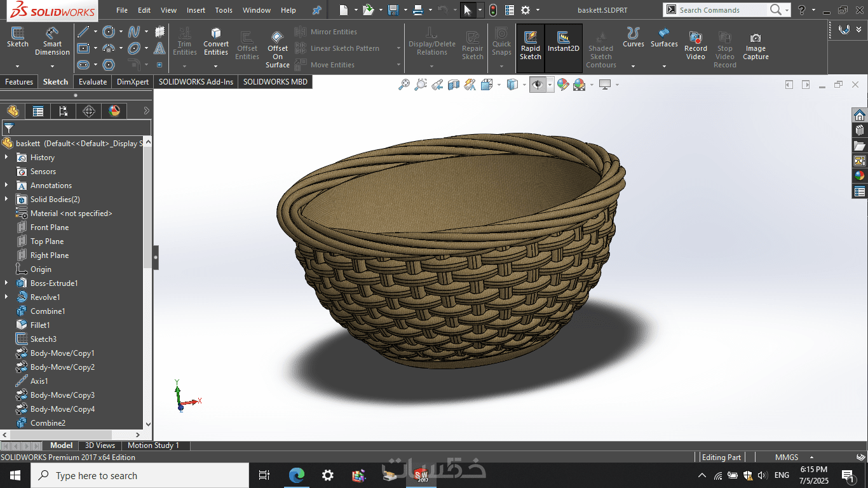This screenshot has height=488, width=868.
Task: Open the DisplayManager tab icon
Action: (114, 111)
